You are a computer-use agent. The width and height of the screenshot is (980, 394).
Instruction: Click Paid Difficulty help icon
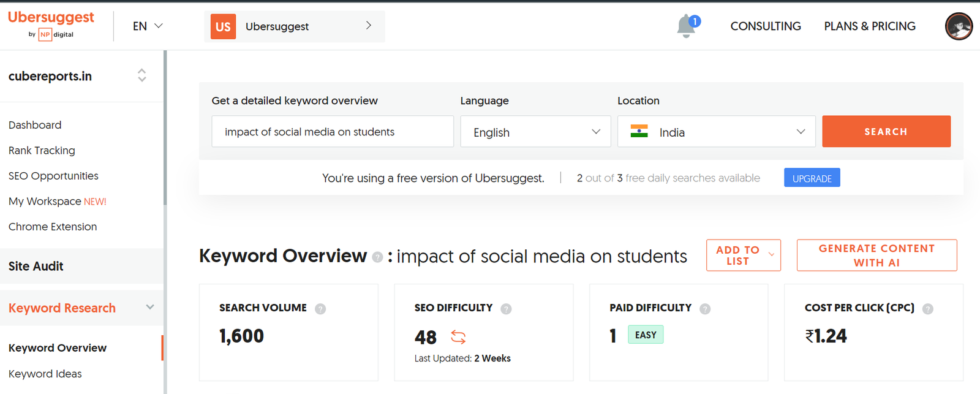tap(705, 309)
